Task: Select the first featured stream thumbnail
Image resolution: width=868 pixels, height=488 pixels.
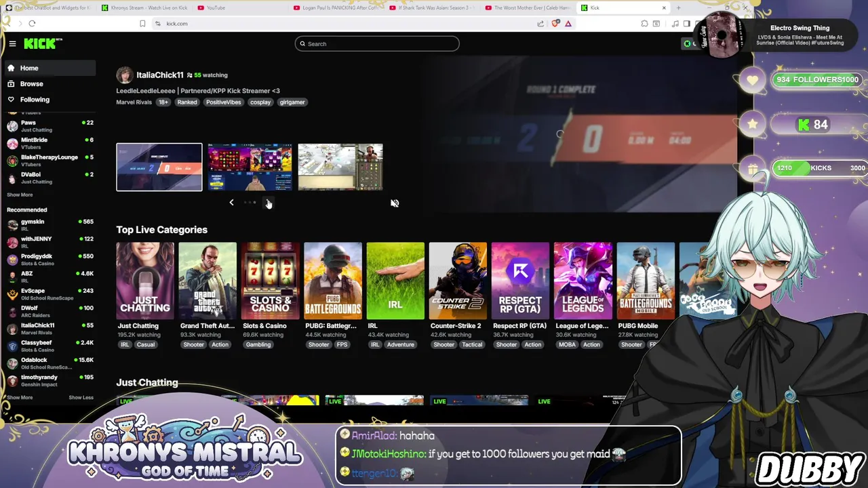Action: (x=159, y=167)
